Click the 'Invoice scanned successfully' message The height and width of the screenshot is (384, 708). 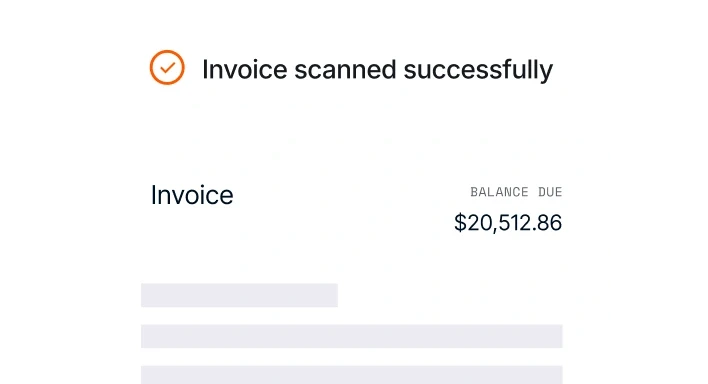click(x=377, y=70)
